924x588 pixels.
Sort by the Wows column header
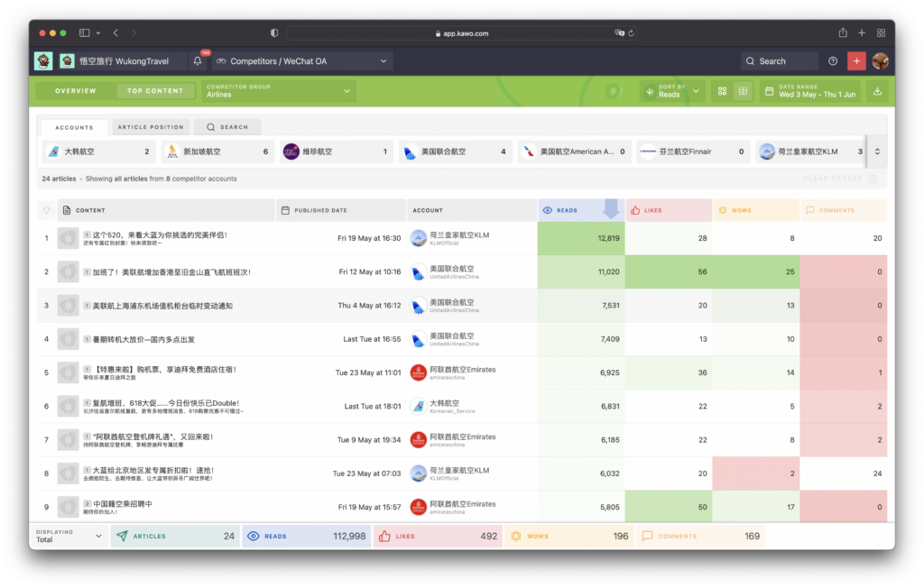(756, 210)
